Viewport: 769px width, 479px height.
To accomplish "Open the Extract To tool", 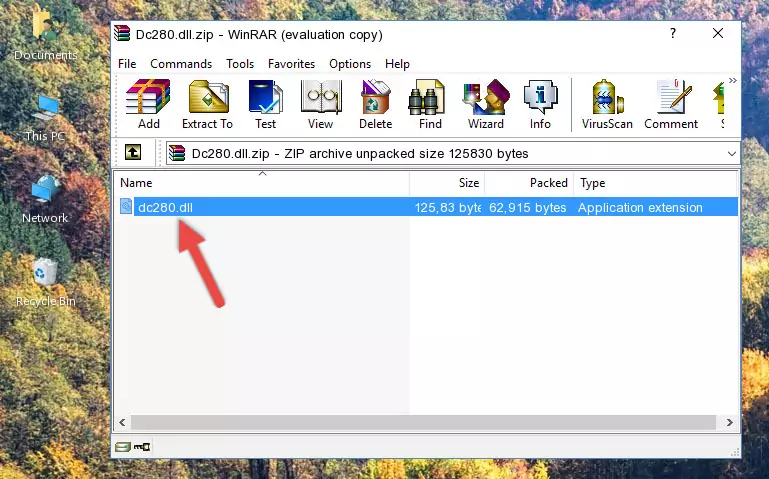I will 207,104.
